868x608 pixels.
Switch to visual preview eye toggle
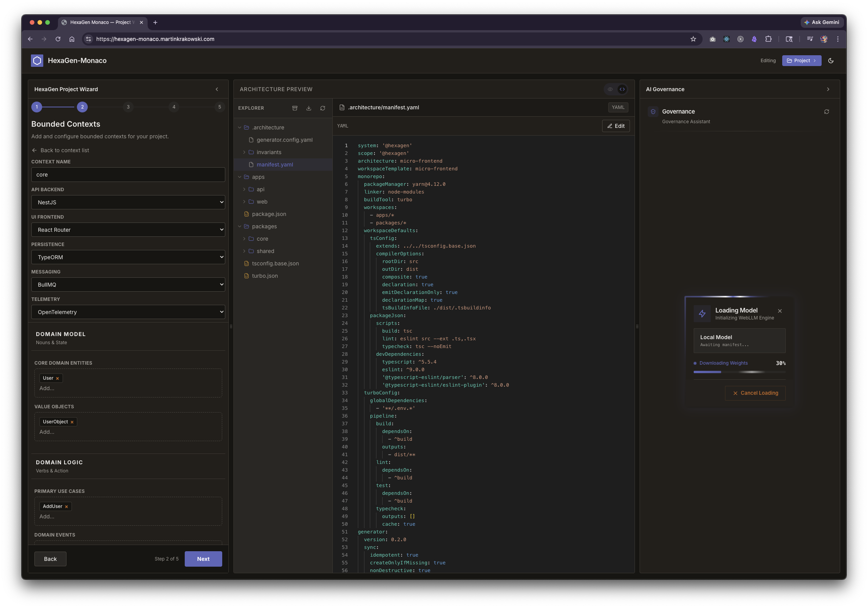(610, 89)
